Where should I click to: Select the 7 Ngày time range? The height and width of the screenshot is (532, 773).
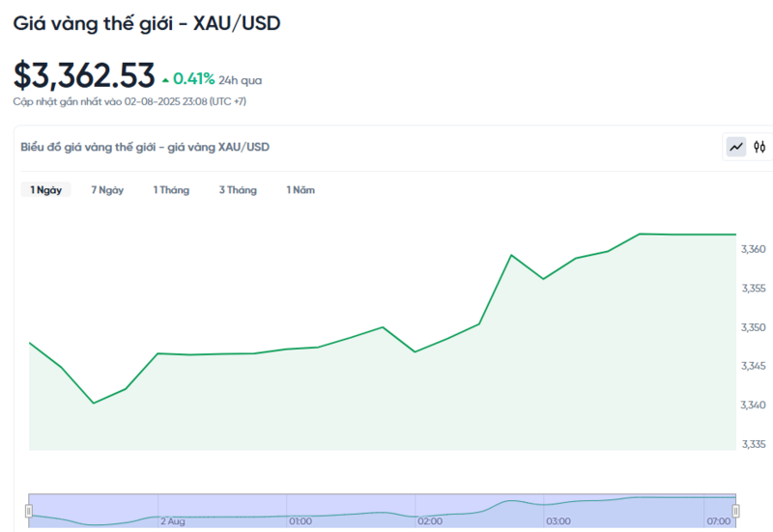pyautogui.click(x=107, y=190)
